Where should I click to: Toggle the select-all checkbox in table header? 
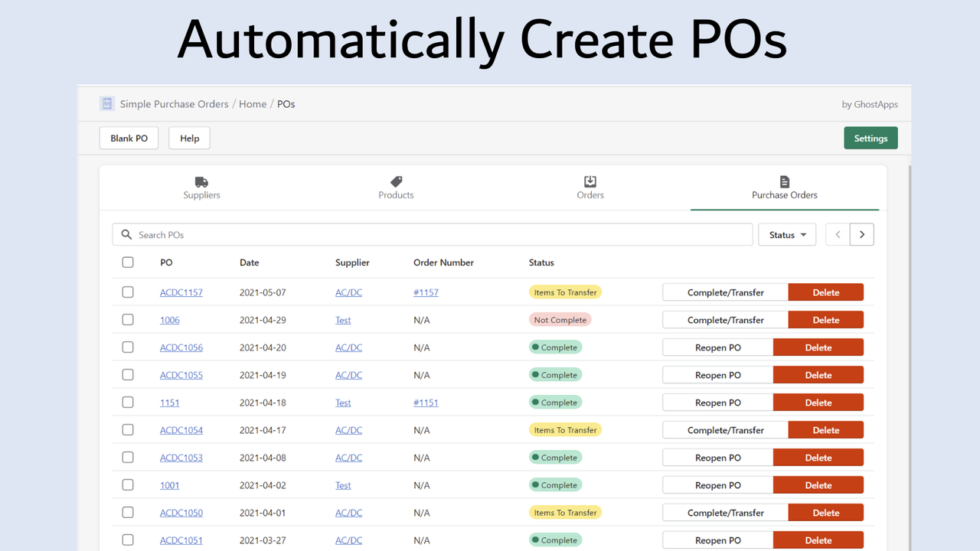click(128, 262)
